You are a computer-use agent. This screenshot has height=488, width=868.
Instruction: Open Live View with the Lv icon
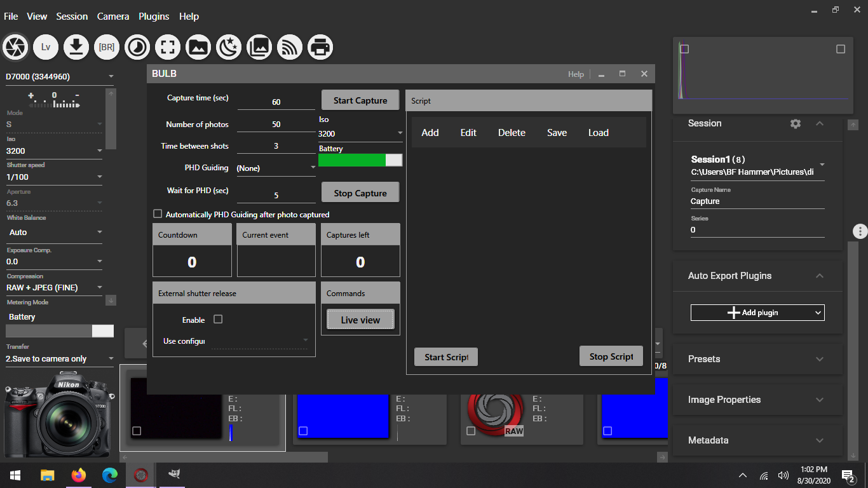coord(46,47)
